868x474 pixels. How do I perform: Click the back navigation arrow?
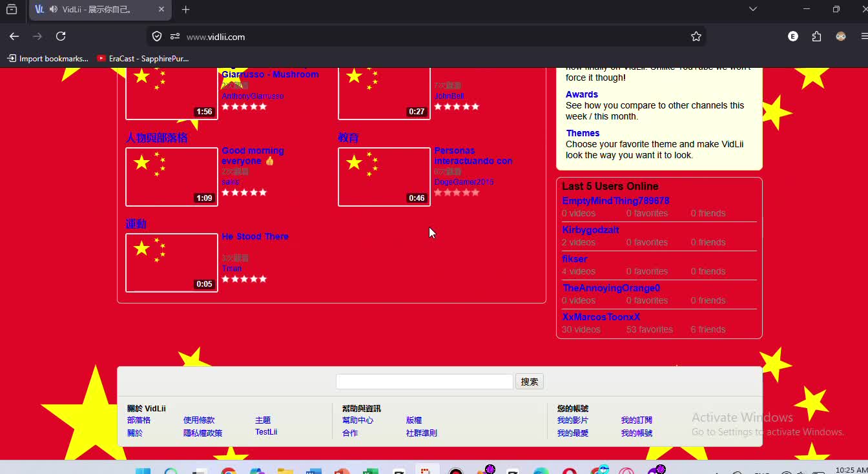pyautogui.click(x=14, y=36)
